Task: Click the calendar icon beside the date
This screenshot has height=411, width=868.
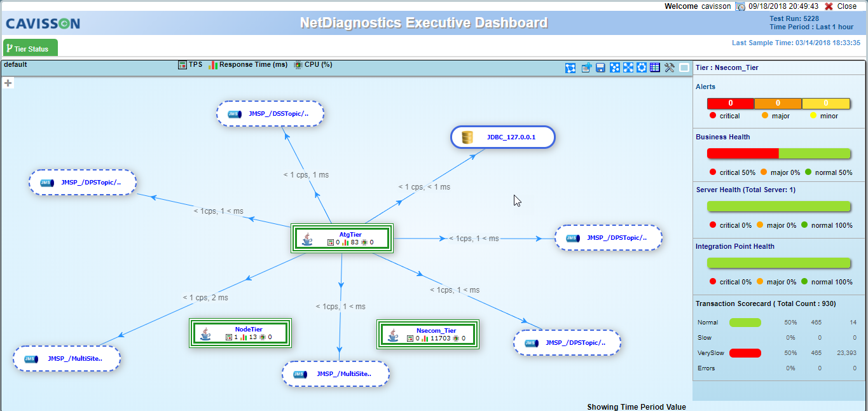Action: click(740, 6)
